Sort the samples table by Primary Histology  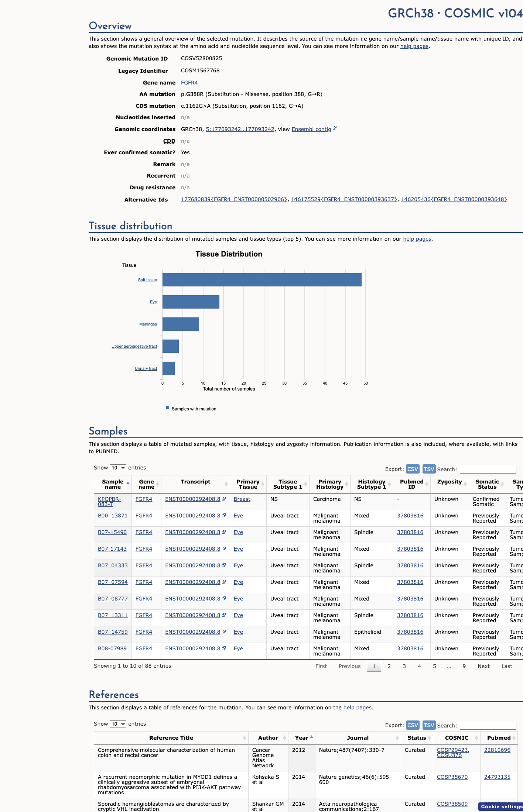coord(330,484)
